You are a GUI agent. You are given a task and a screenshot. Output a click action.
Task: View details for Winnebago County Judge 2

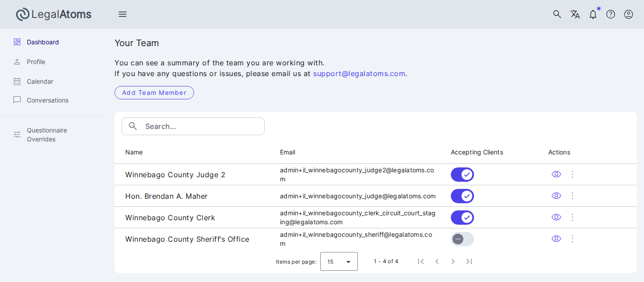[x=556, y=174]
